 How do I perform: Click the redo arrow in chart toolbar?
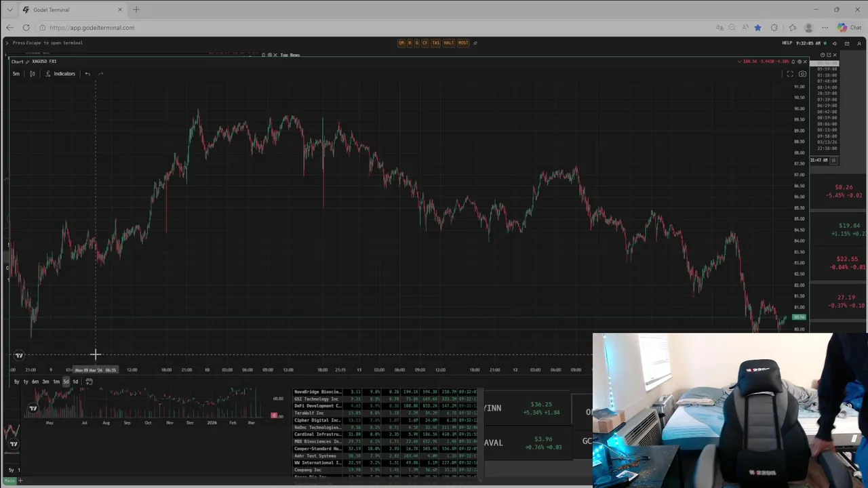pos(100,73)
